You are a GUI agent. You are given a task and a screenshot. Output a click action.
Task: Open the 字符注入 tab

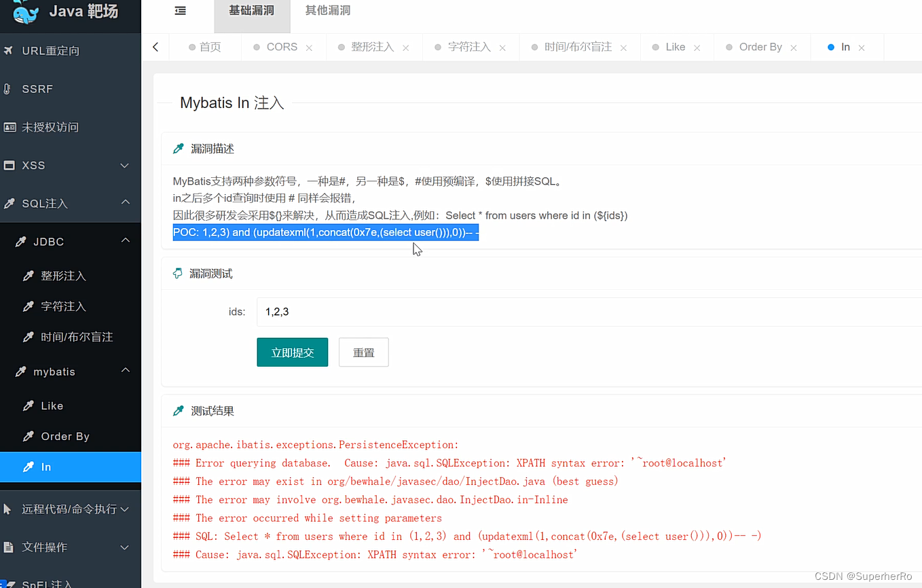(x=469, y=47)
